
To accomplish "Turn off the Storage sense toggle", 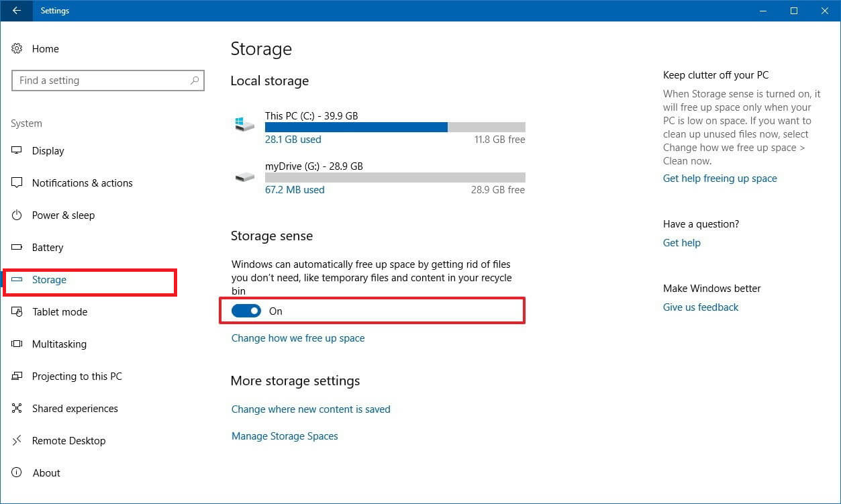I will coord(246,311).
